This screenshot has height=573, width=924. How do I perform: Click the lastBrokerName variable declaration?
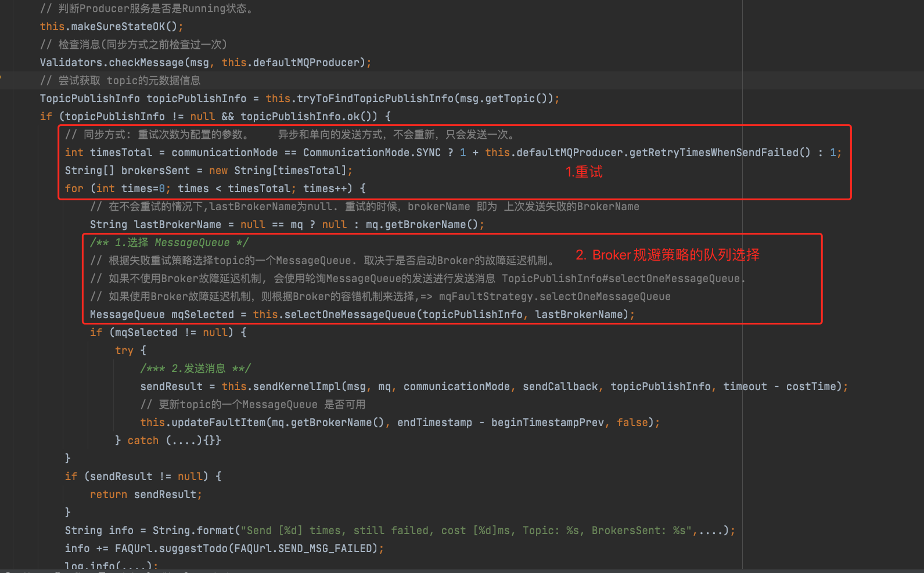pos(177,225)
